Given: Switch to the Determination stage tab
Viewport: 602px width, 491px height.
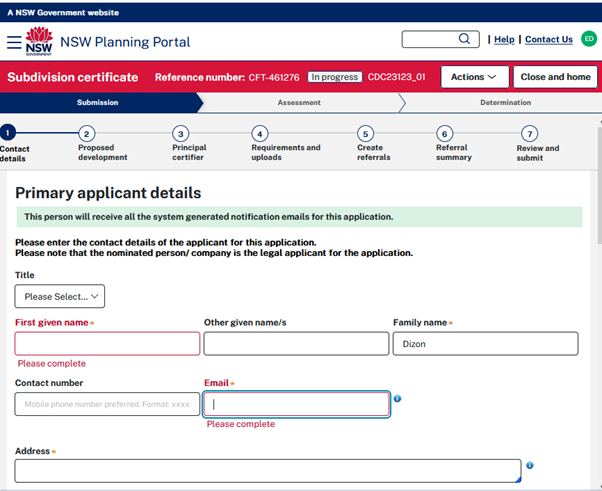Looking at the screenshot, I should (505, 102).
